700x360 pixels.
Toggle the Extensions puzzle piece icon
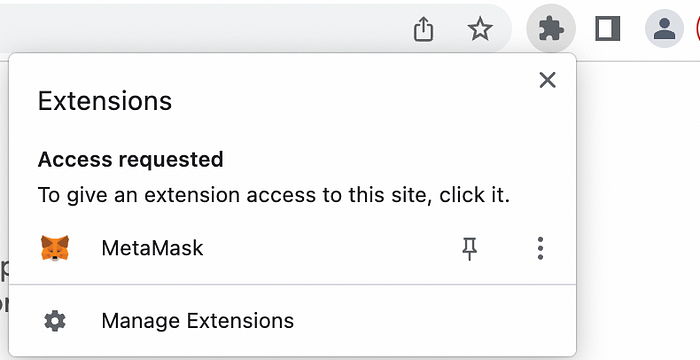coord(551,29)
